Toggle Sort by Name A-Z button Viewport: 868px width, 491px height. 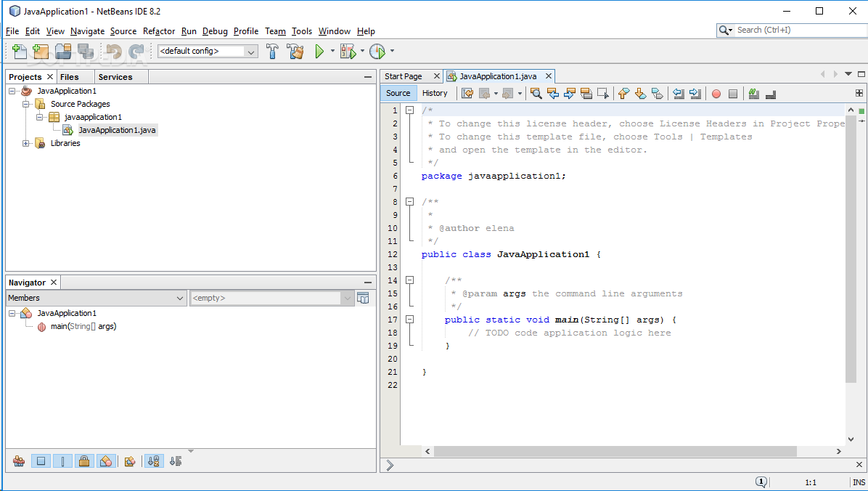(x=154, y=461)
